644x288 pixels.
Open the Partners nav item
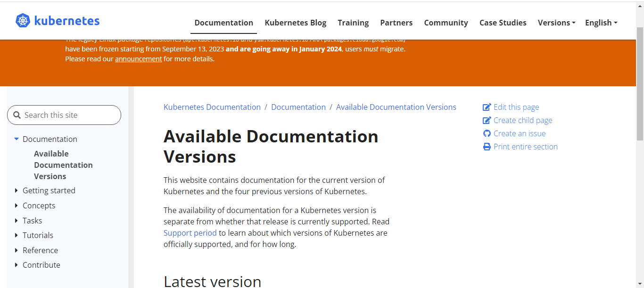[396, 23]
